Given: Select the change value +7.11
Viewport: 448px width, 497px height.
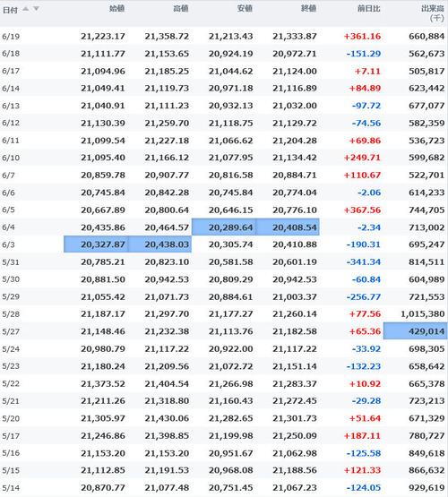Looking at the screenshot, I should pos(367,71).
